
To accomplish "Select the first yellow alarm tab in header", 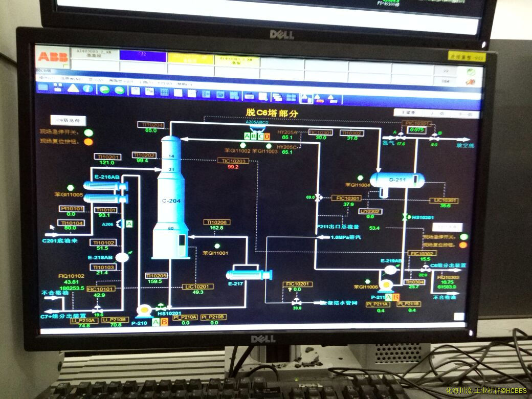I will 191,59.
